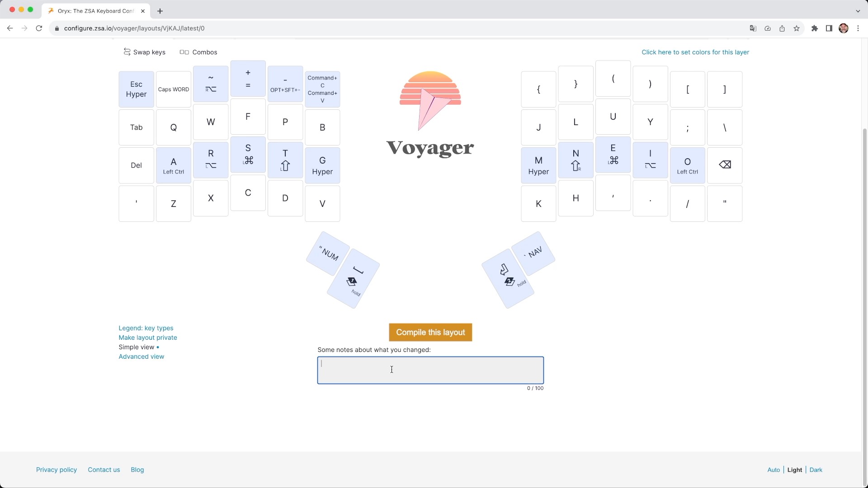Image resolution: width=868 pixels, height=488 pixels.
Task: Focus the change notes text field
Action: coord(430,370)
